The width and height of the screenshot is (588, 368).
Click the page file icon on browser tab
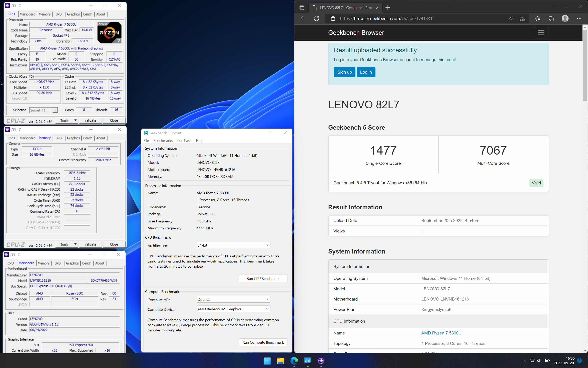[x=314, y=8]
